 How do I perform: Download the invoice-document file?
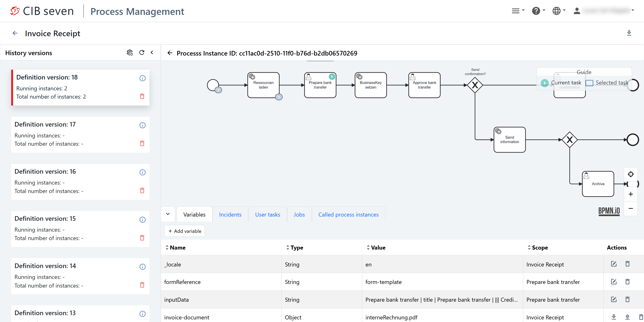(x=614, y=317)
